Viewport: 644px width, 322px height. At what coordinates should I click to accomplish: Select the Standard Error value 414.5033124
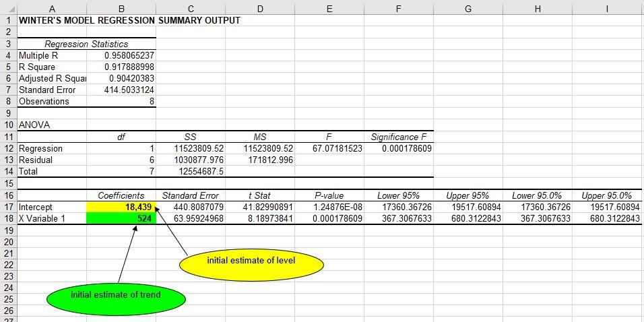pos(121,90)
